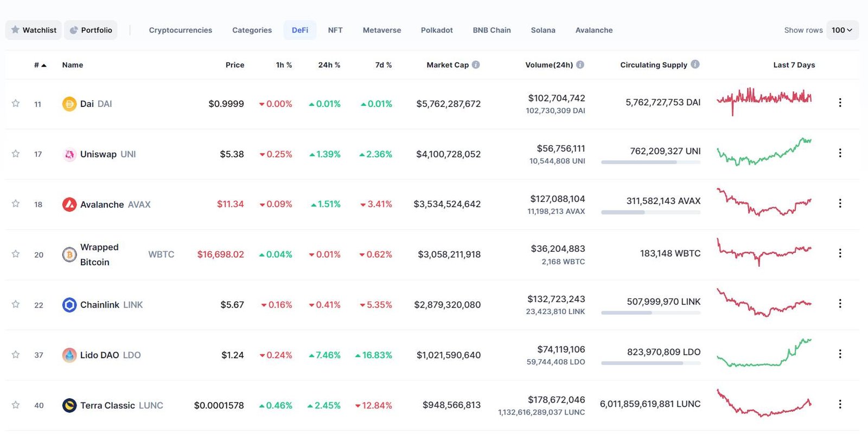868x434 pixels.
Task: Click Chainlink volume 23,423,810 LINK
Action: point(556,311)
